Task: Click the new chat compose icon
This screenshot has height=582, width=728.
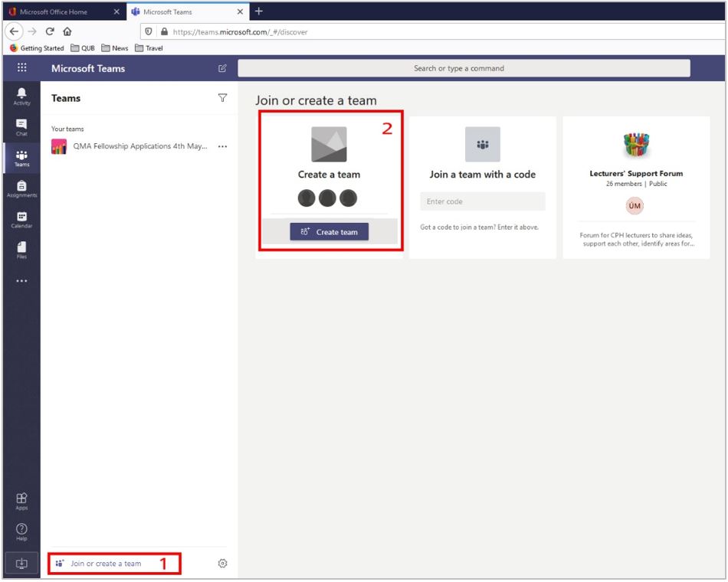Action: click(222, 68)
